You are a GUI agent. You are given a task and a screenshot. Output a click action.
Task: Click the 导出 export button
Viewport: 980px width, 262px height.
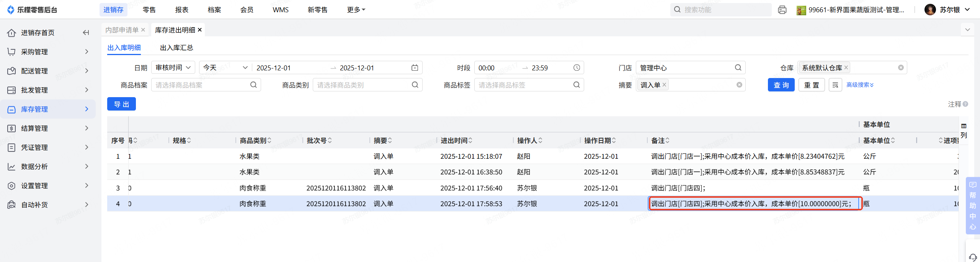coord(121,104)
